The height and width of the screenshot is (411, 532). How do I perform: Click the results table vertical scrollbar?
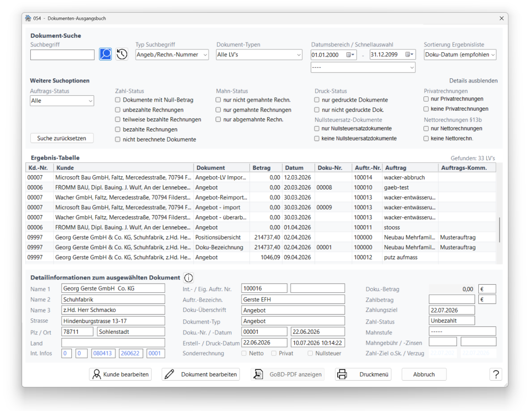pos(499,229)
